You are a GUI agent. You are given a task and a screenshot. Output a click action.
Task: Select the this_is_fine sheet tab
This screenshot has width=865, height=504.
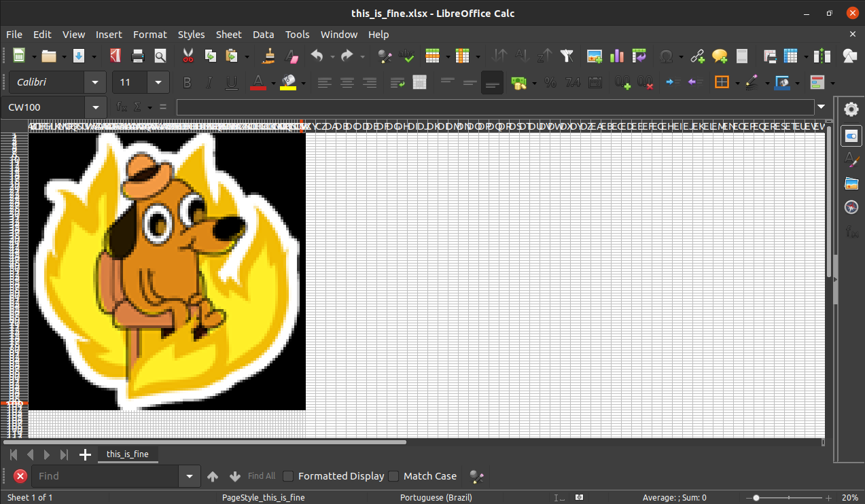click(128, 454)
